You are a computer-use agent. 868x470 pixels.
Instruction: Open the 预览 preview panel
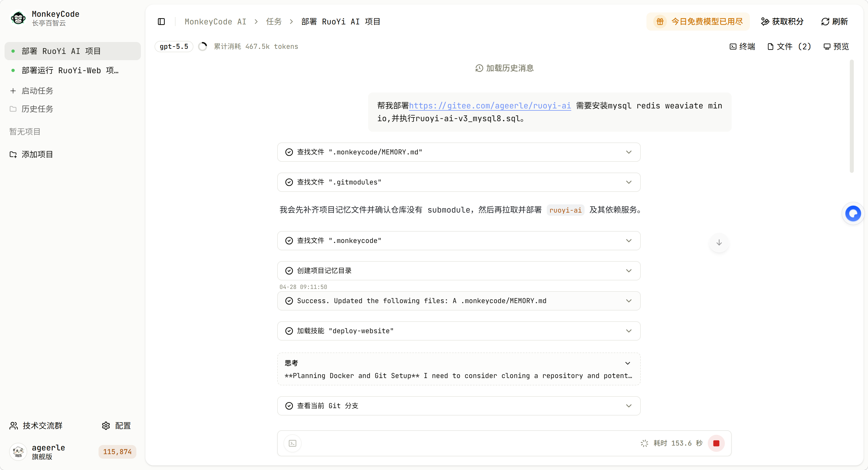point(836,47)
